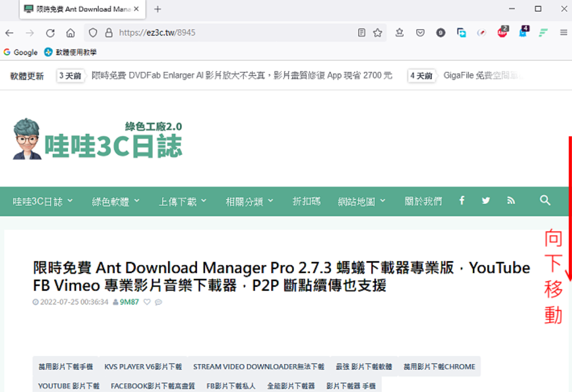Close the Ant Download Manager tab
Screen dimensions: 572x392
136,9
